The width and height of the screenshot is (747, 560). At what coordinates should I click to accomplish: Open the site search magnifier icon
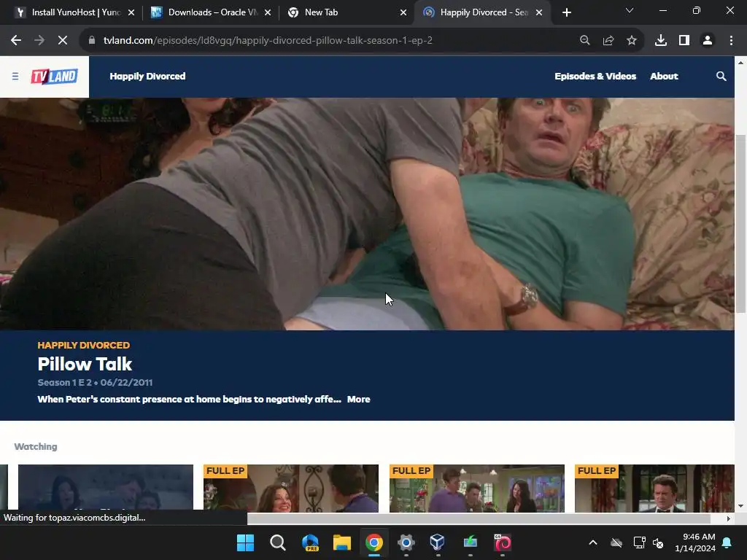[x=721, y=76]
